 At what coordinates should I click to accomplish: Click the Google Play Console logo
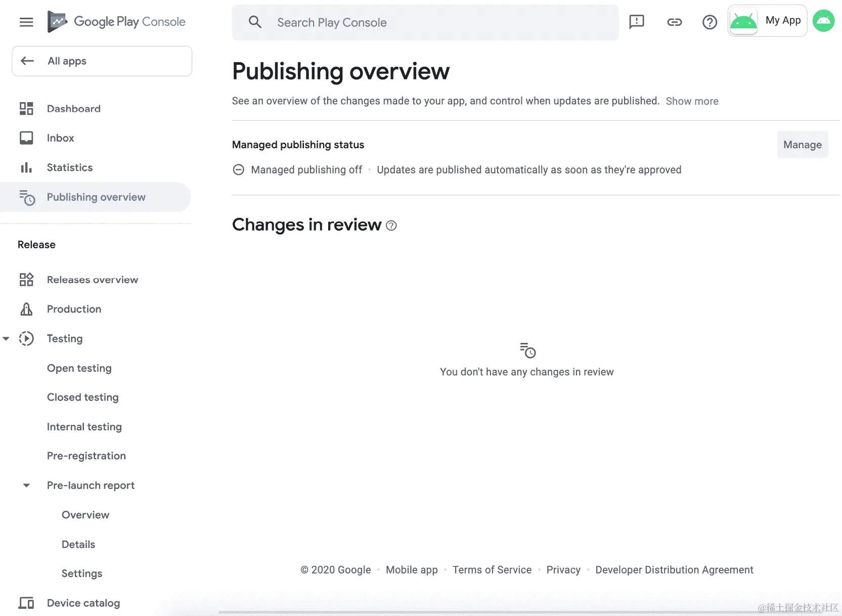[116, 22]
